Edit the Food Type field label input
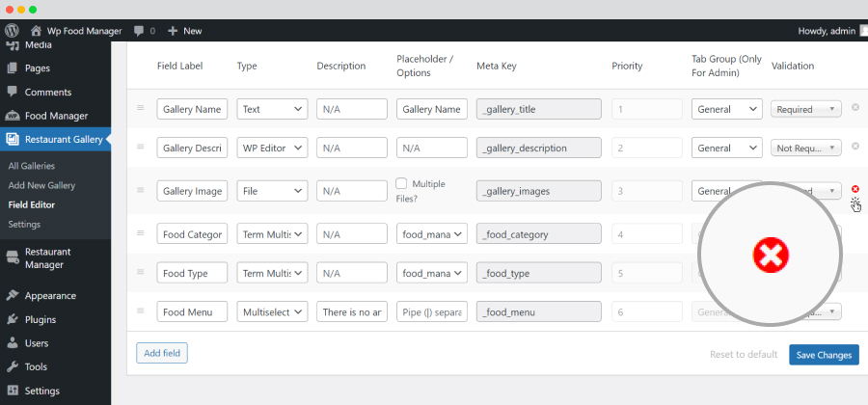Image resolution: width=868 pixels, height=405 pixels. (192, 273)
